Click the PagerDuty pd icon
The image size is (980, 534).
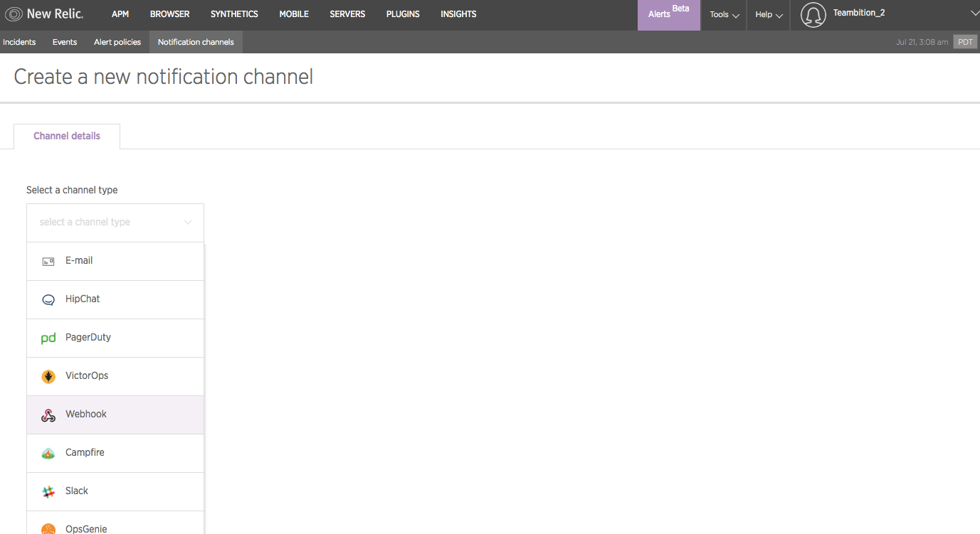[x=48, y=338]
